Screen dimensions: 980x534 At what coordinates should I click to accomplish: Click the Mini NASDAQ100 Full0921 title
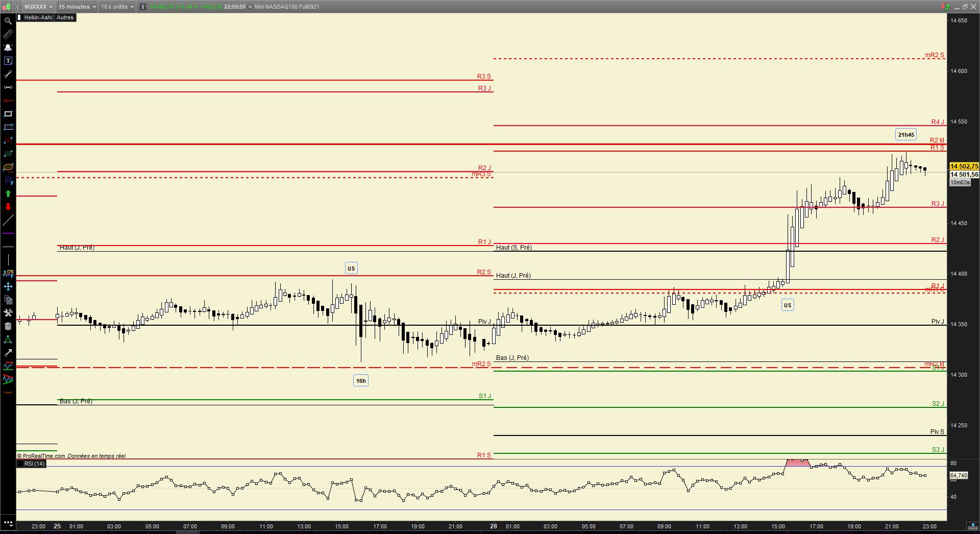tap(287, 7)
